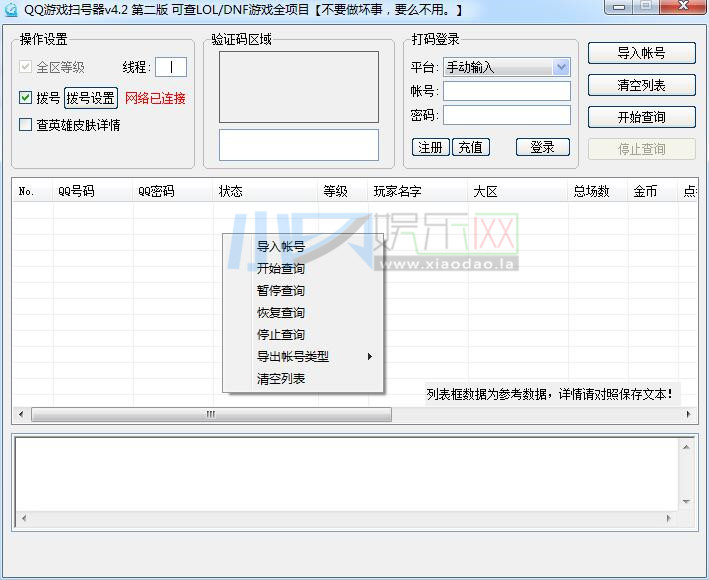Minimize the window
Viewport: 709px width, 580px height.
619,6
